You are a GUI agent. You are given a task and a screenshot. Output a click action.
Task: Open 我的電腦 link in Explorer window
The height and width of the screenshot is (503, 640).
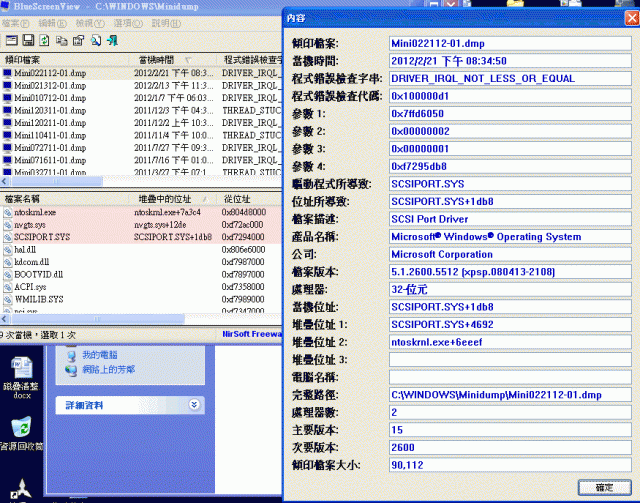pyautogui.click(x=100, y=355)
